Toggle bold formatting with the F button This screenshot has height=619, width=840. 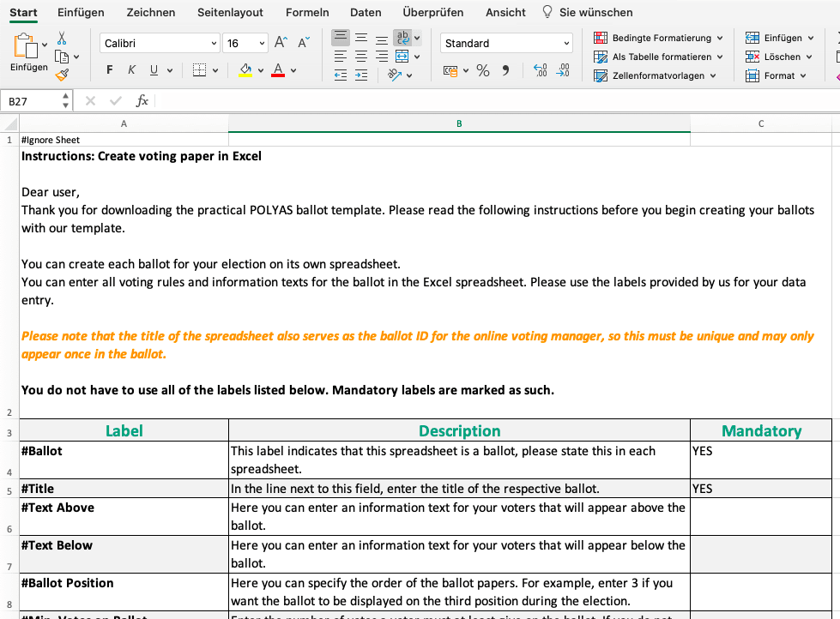coord(109,70)
